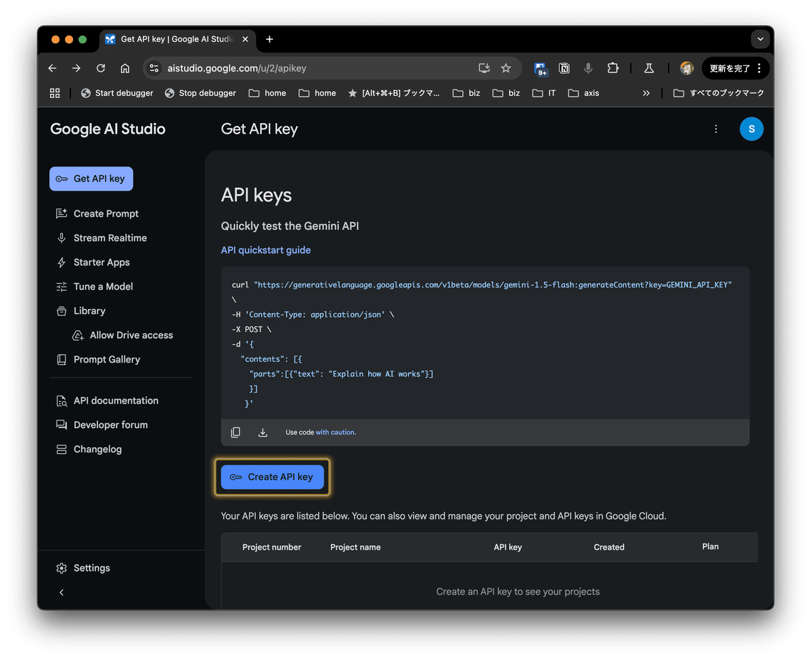Open the IT bookmark folder
Image resolution: width=812 pixels, height=660 pixels.
click(544, 93)
